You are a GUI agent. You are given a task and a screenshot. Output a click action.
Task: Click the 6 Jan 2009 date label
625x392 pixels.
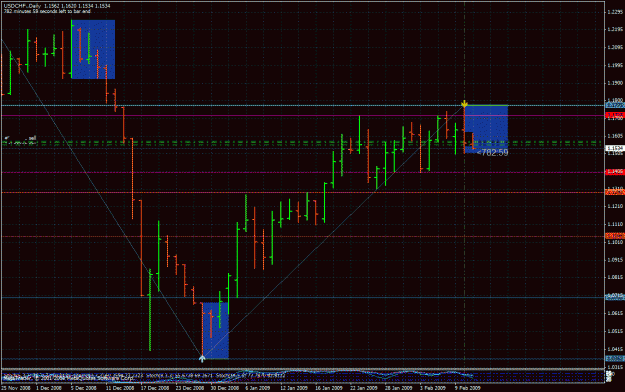click(x=258, y=388)
